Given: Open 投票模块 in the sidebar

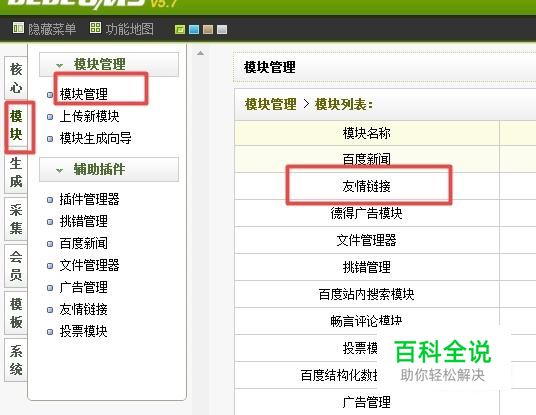Looking at the screenshot, I should coord(84,331).
